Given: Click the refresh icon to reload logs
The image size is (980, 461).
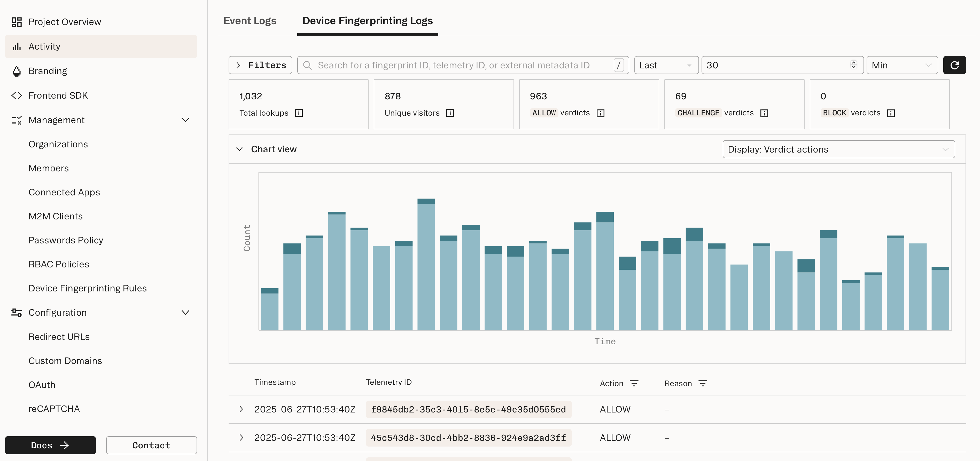Looking at the screenshot, I should click(x=954, y=65).
